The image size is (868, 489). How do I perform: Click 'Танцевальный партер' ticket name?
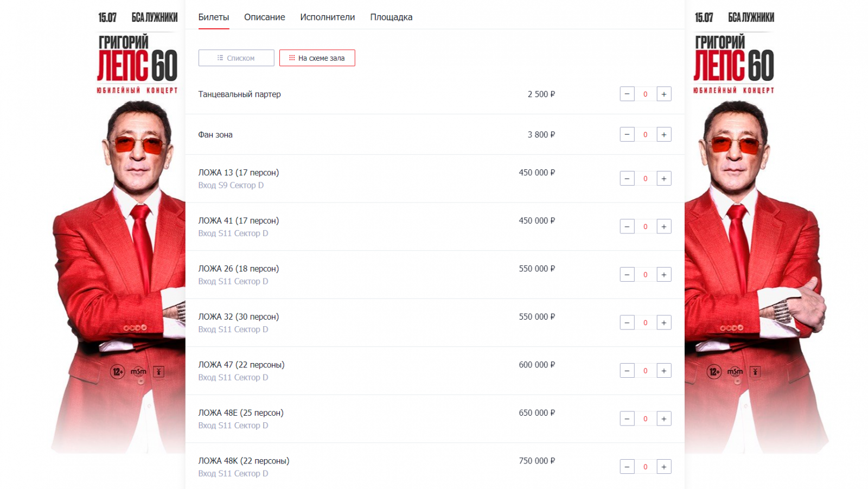tap(240, 94)
